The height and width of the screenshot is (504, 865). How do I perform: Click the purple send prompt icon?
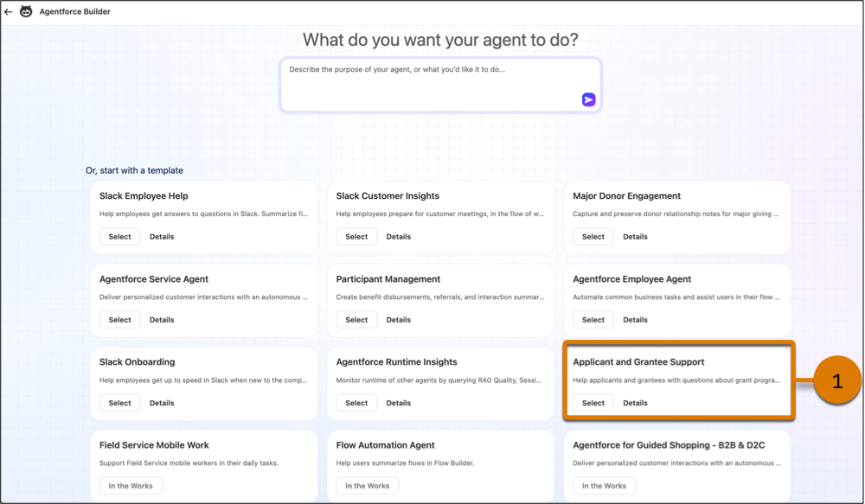click(x=588, y=99)
